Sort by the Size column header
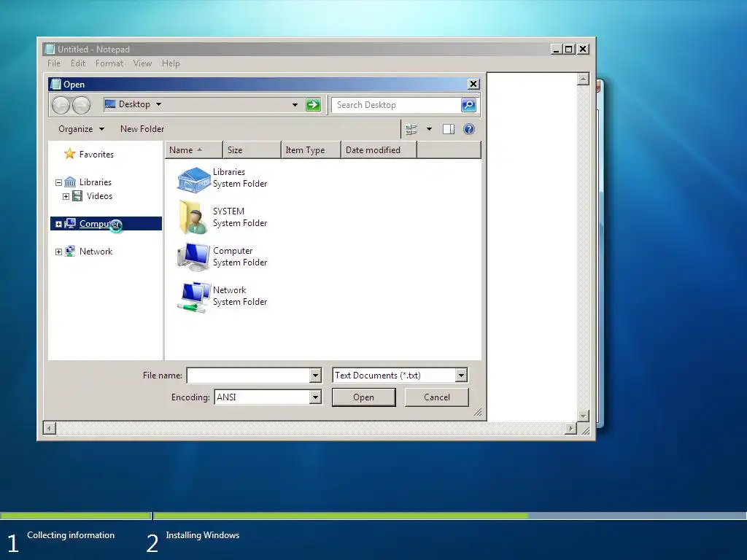The width and height of the screenshot is (747, 560). (252, 150)
